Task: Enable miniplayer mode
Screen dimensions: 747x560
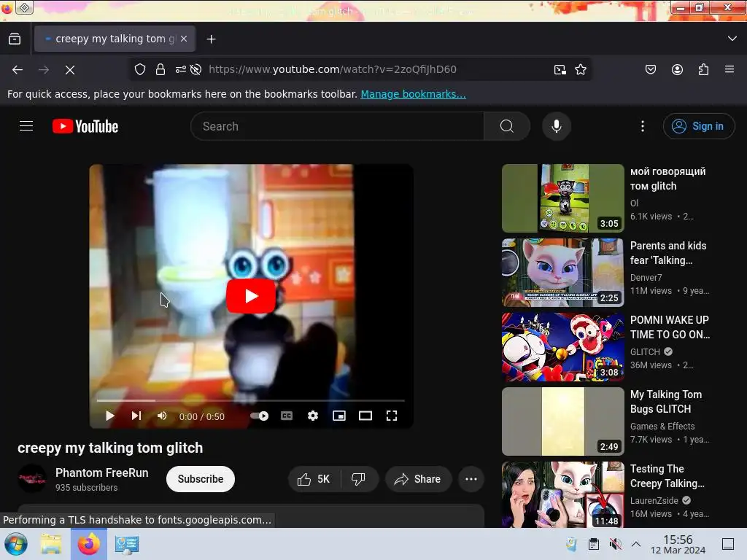Action: [339, 416]
